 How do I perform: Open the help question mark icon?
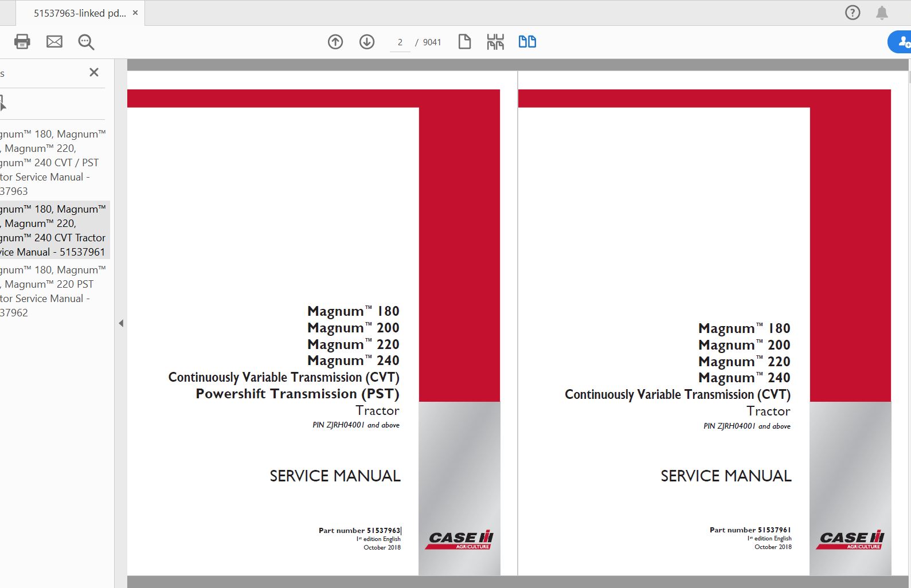(x=853, y=13)
